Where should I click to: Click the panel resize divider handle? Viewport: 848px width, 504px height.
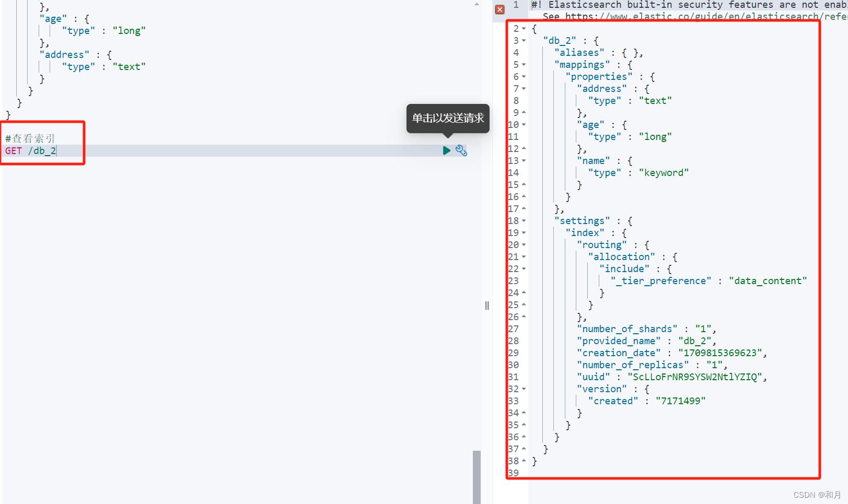[x=486, y=306]
